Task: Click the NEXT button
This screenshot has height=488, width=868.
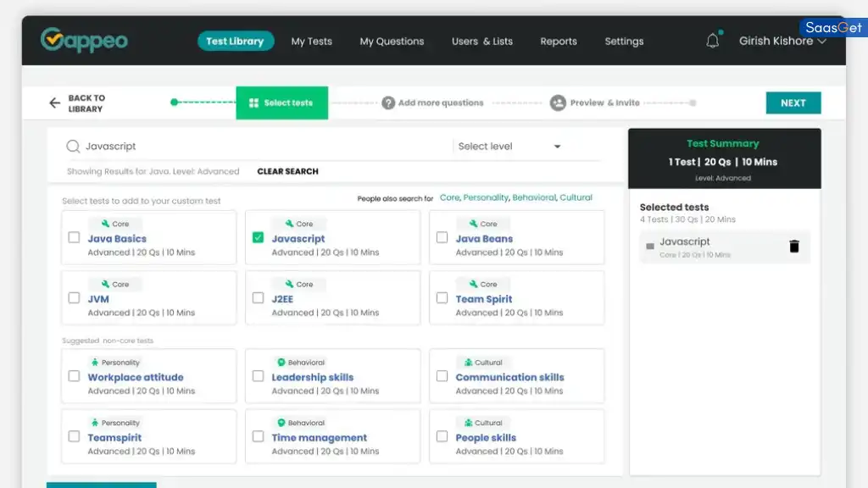Action: 793,102
